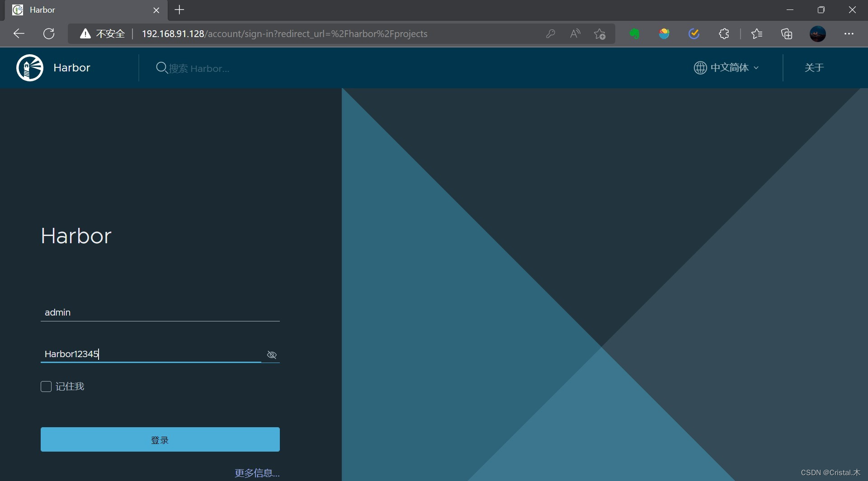This screenshot has height=481, width=868.
Task: Reload the page with refresh icon
Action: tap(49, 33)
